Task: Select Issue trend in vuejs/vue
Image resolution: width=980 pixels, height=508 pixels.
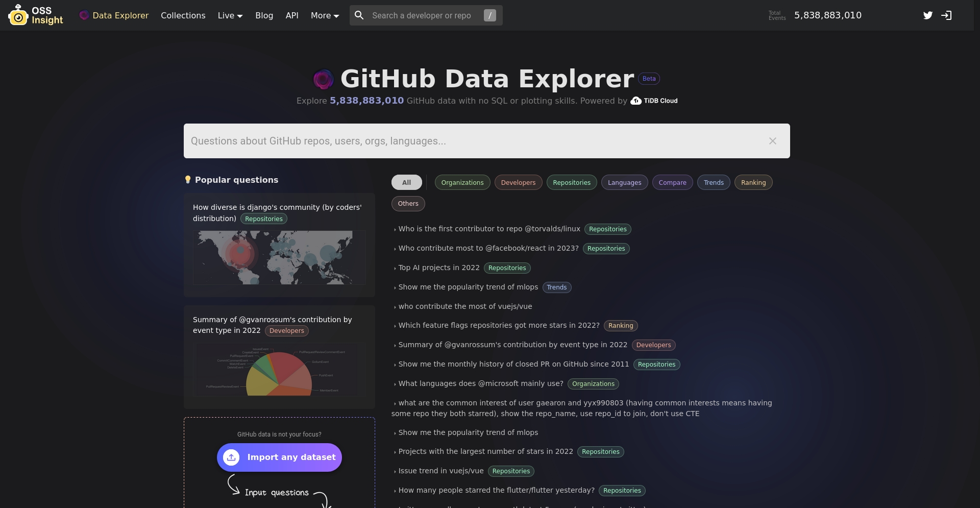Action: (x=440, y=471)
